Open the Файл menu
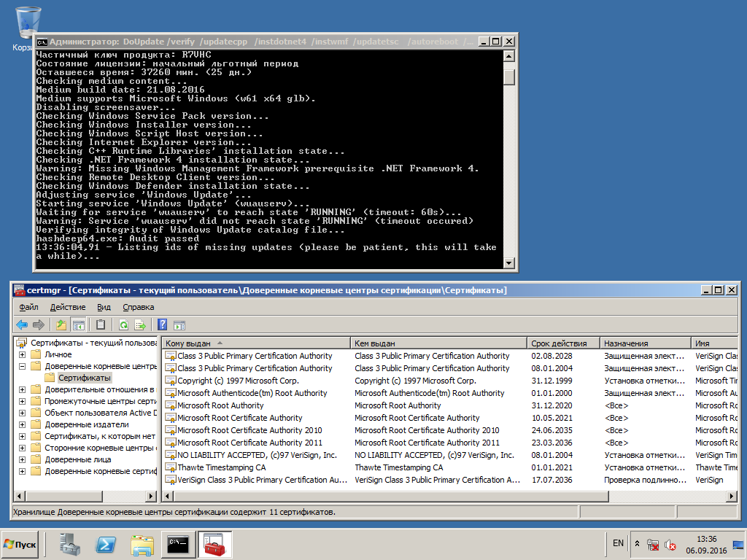 (29, 307)
